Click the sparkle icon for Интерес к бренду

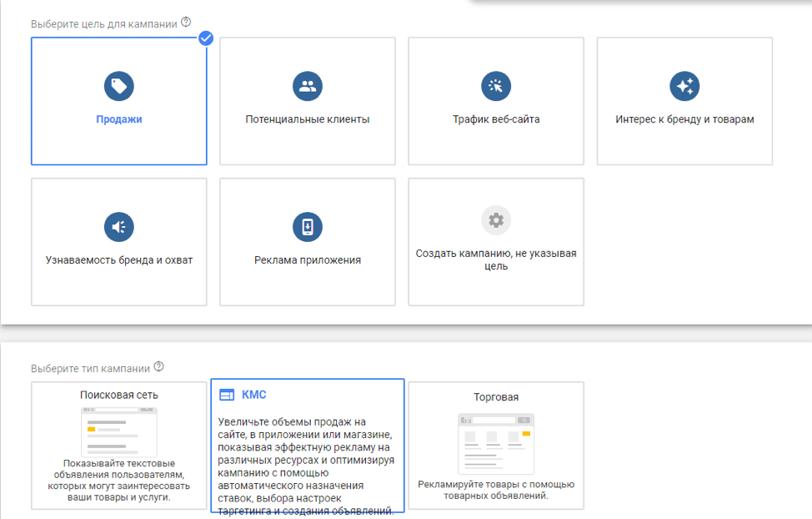684,85
